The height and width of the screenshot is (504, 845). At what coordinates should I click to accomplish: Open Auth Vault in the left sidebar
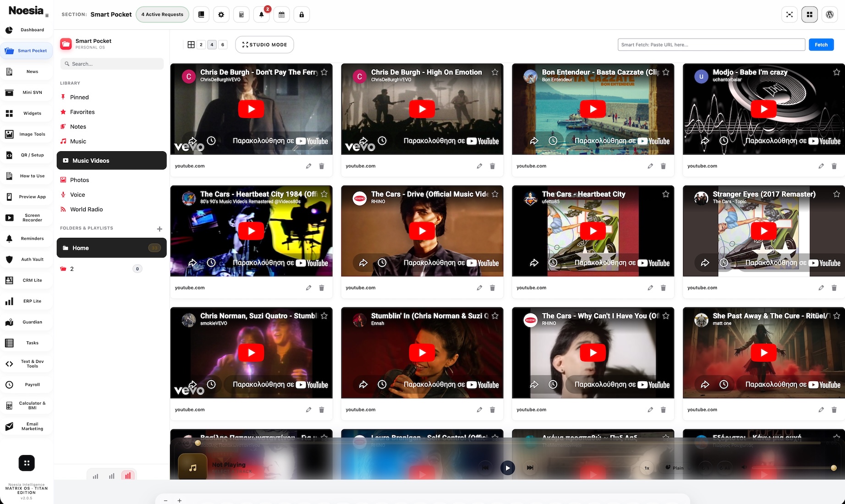[27, 259]
